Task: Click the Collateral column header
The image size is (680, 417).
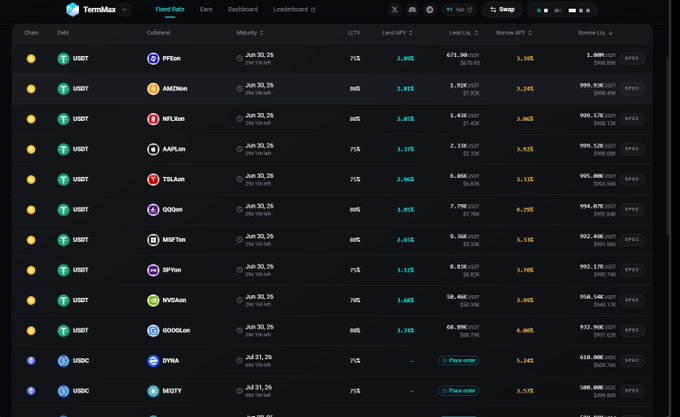Action: point(158,33)
